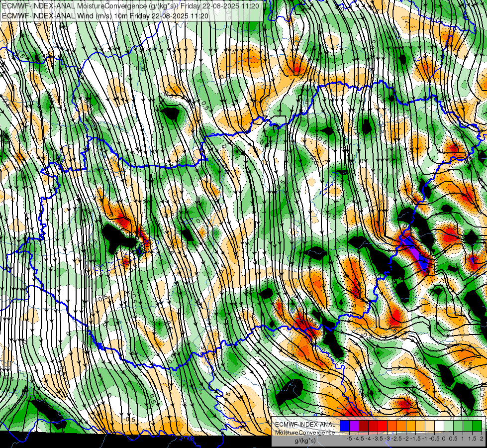Screen dimensions: 487x448
Task: Click the darkest green legend swatch
Action: (477, 426)
